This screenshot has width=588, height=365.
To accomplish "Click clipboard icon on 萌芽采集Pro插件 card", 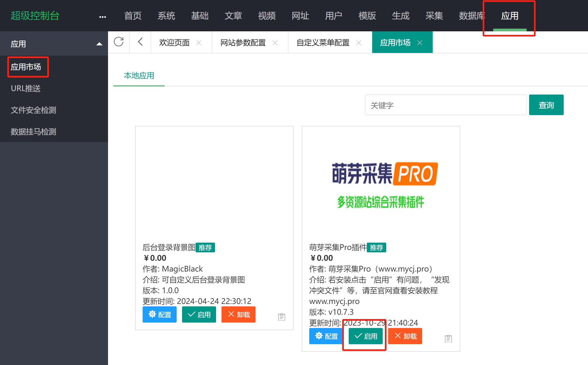I will 448,338.
